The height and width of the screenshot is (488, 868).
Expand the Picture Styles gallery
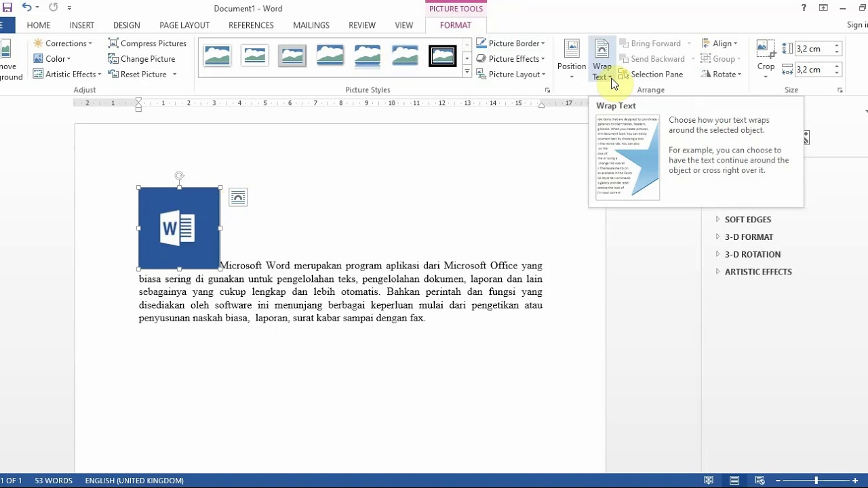(467, 72)
